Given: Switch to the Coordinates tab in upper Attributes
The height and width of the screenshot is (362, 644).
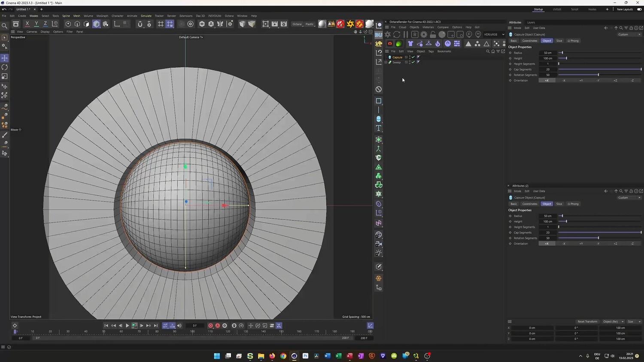Looking at the screenshot, I should coord(529,41).
